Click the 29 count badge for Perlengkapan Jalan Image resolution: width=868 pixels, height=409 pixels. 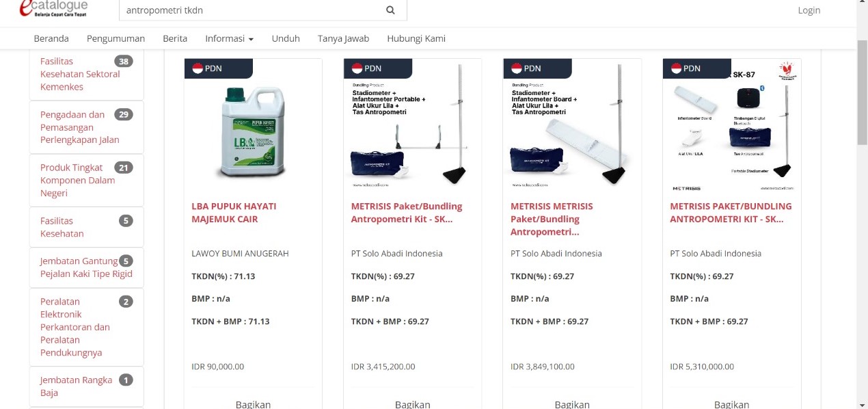pyautogui.click(x=124, y=114)
